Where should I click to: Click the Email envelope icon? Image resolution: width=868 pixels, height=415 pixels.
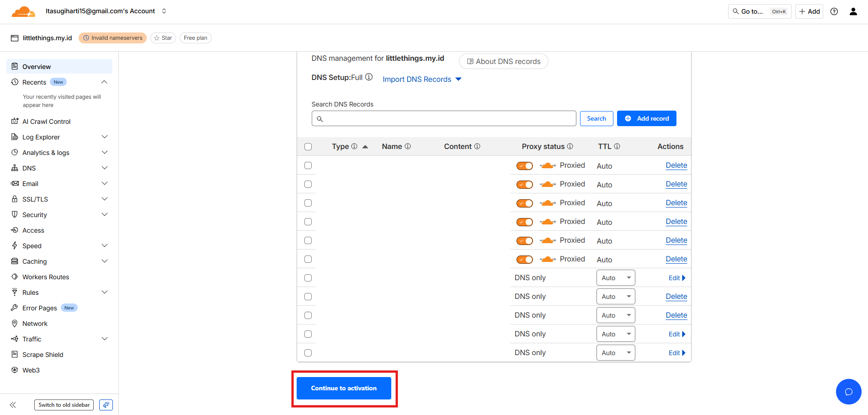(15, 183)
